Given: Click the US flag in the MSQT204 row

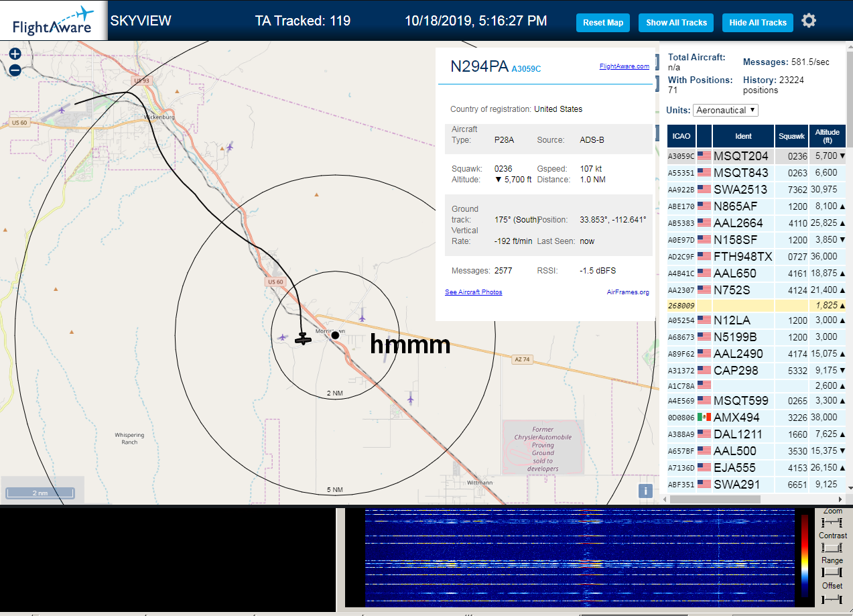Looking at the screenshot, I should tap(704, 156).
